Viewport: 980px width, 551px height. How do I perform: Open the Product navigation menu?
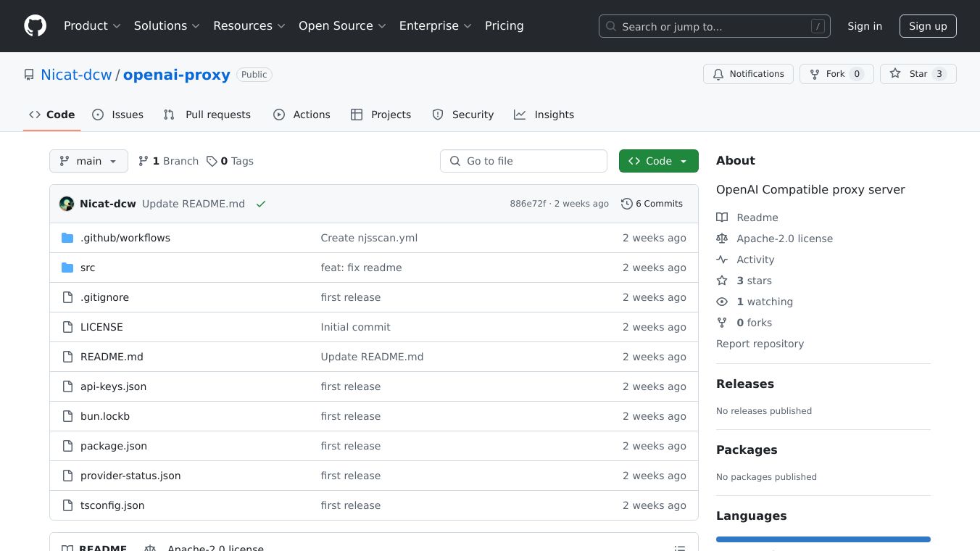coord(92,26)
